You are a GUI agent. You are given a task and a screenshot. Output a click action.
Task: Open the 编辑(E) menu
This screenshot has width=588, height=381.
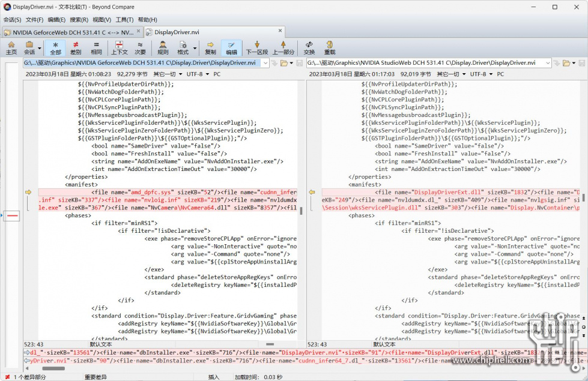[56, 19]
